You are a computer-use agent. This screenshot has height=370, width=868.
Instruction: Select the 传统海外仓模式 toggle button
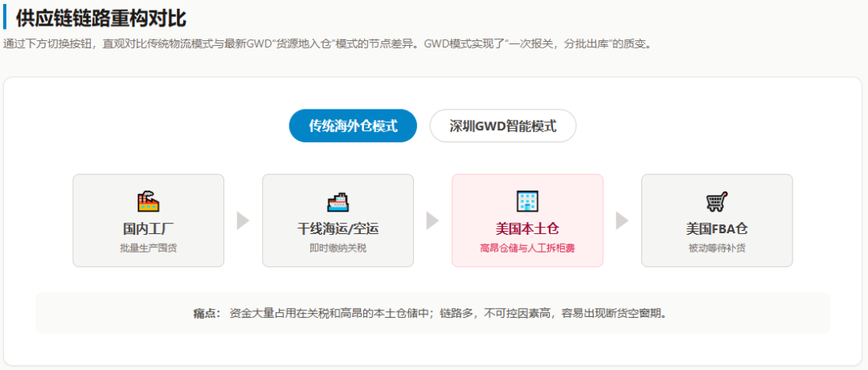(353, 125)
